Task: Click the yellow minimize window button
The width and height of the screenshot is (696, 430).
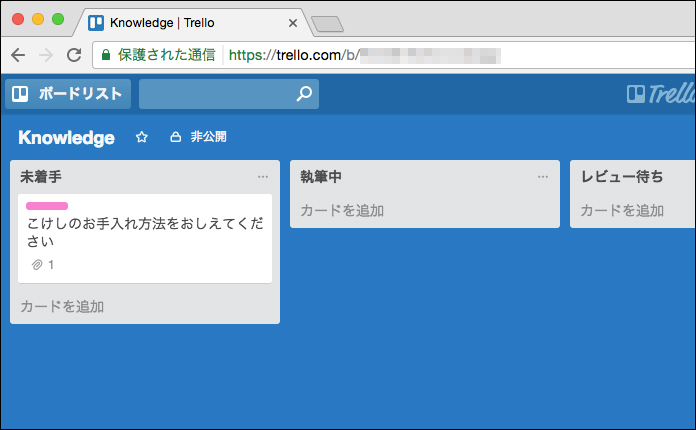Action: point(38,19)
